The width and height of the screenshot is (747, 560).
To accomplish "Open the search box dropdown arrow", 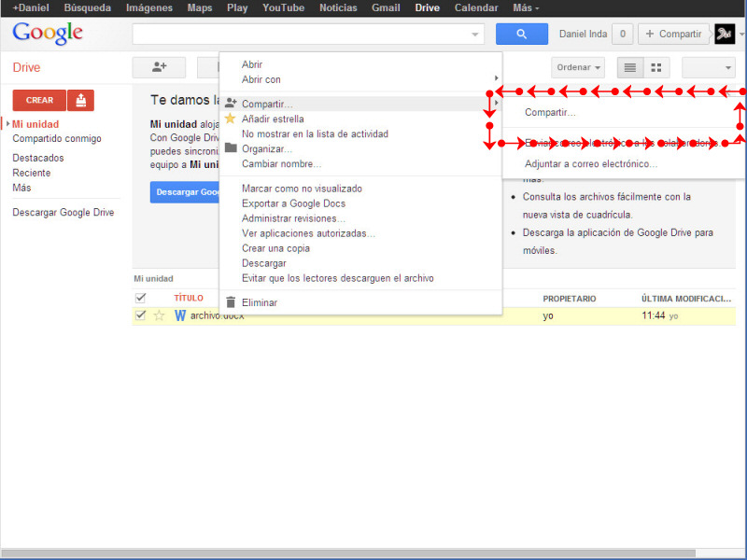I will pyautogui.click(x=474, y=35).
